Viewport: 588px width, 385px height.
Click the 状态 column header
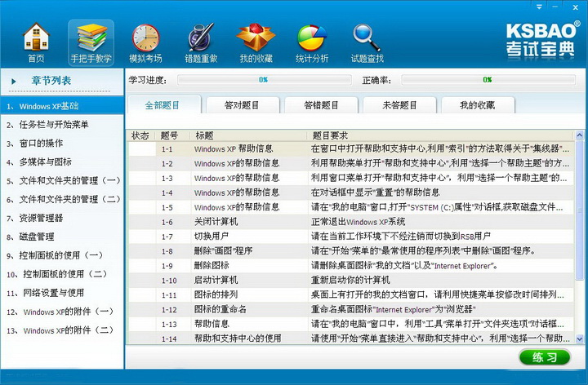[x=141, y=135]
